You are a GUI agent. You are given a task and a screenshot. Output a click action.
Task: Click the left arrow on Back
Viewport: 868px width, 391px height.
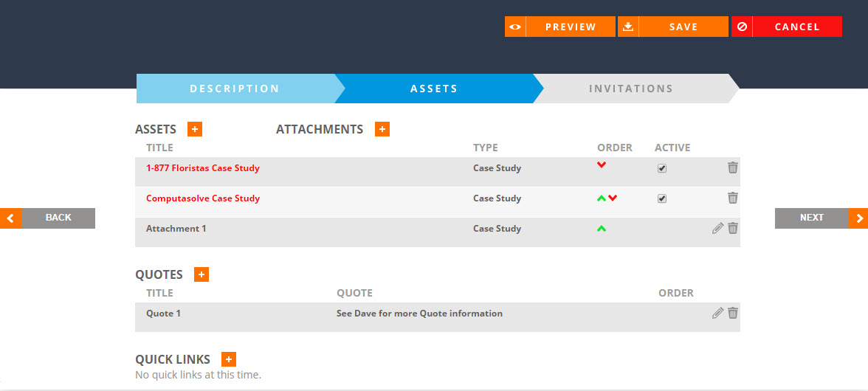coord(10,218)
